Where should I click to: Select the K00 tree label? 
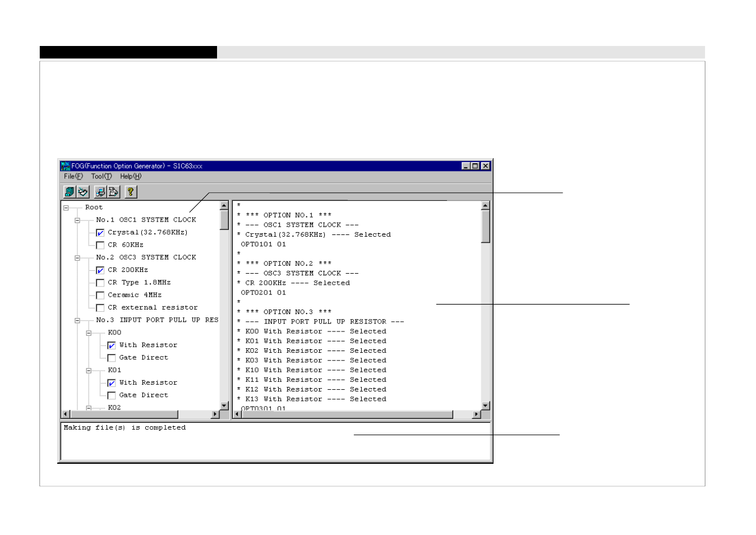(114, 333)
